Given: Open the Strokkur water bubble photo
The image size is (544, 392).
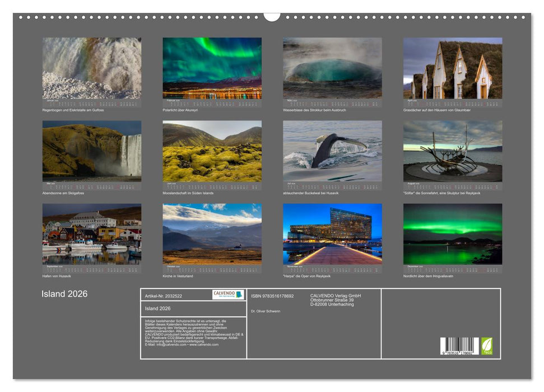Looking at the screenshot, I should tap(332, 68).
